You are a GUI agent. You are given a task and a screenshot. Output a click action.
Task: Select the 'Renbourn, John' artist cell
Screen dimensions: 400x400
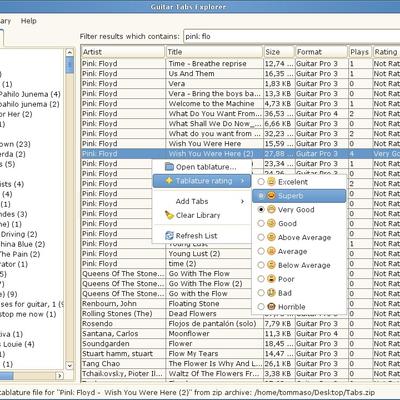[123, 304]
